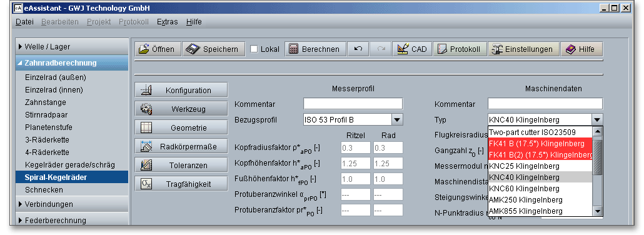
Task: Click the Hilfe book icon
Action: tap(570, 49)
